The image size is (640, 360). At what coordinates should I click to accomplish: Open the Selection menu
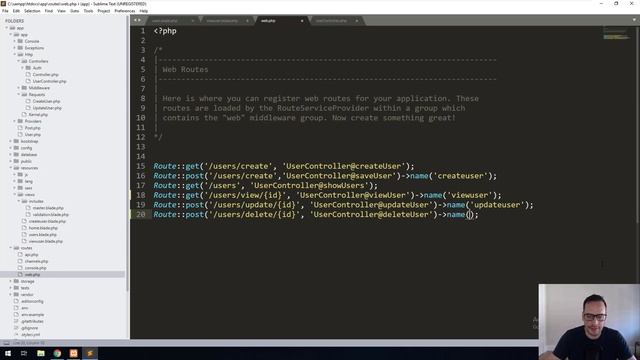tap(32, 11)
